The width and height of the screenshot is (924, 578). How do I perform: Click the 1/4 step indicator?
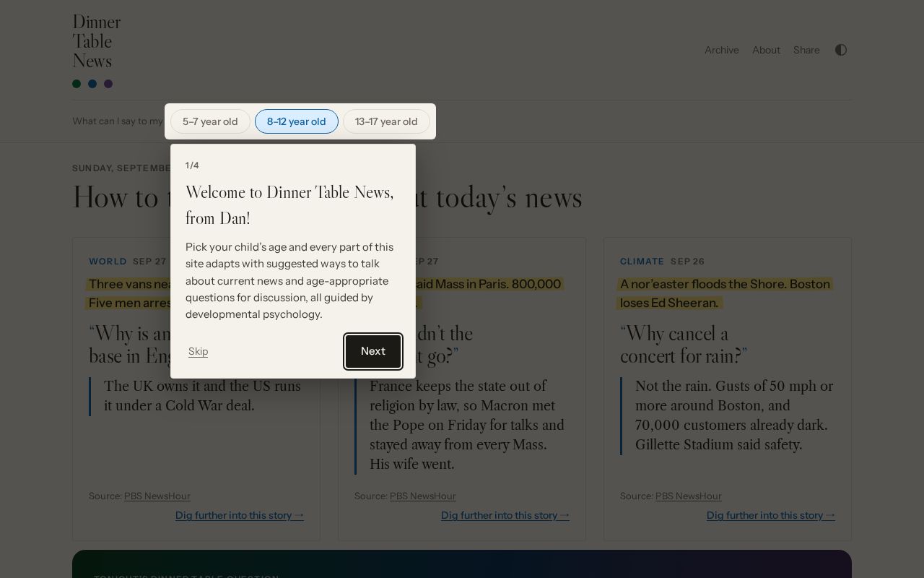point(192,165)
